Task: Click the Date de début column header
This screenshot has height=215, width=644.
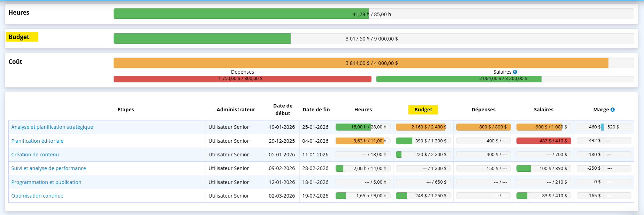Action: click(x=283, y=110)
